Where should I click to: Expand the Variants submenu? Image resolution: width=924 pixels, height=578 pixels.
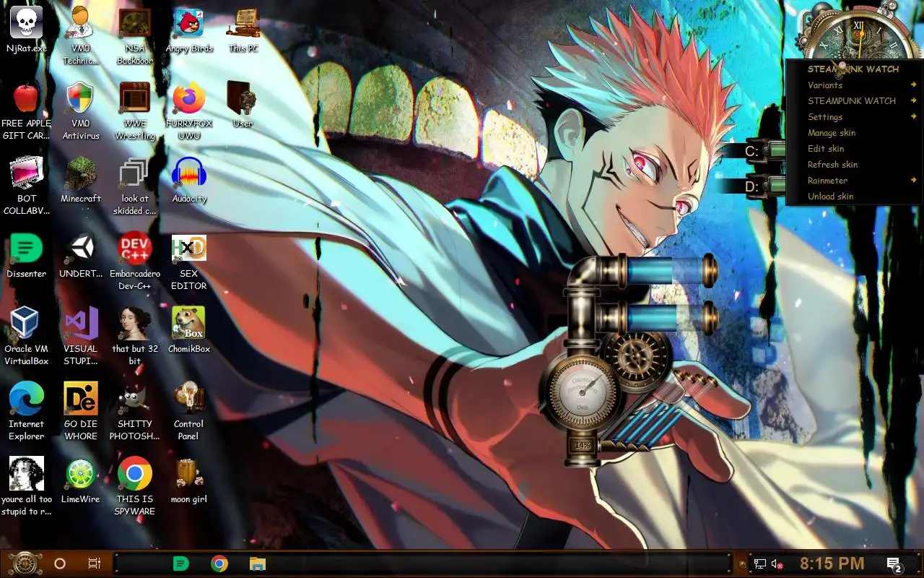[x=854, y=85]
